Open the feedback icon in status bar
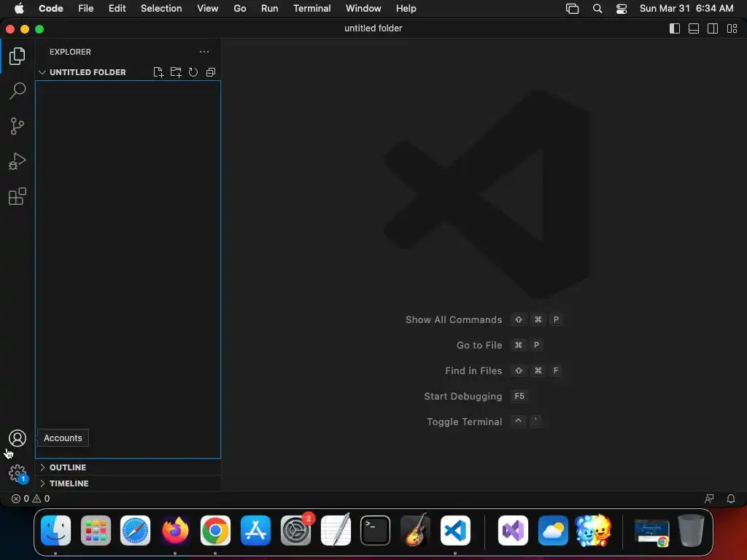The height and width of the screenshot is (560, 747). pyautogui.click(x=709, y=499)
